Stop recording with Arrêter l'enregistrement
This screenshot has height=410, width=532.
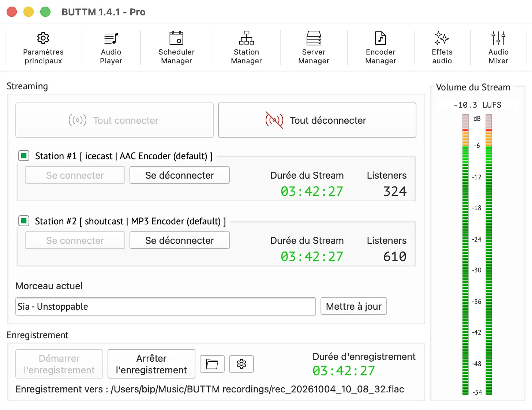tap(151, 364)
